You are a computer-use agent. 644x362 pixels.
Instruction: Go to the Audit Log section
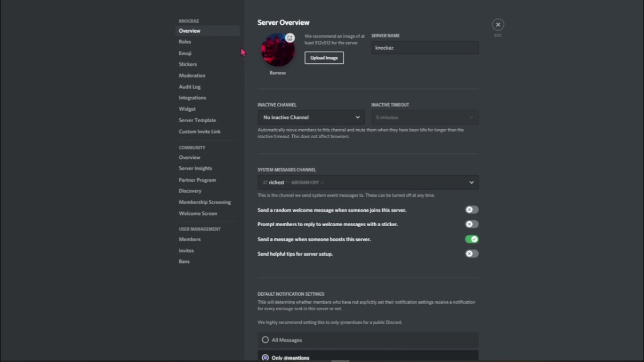pos(190,86)
